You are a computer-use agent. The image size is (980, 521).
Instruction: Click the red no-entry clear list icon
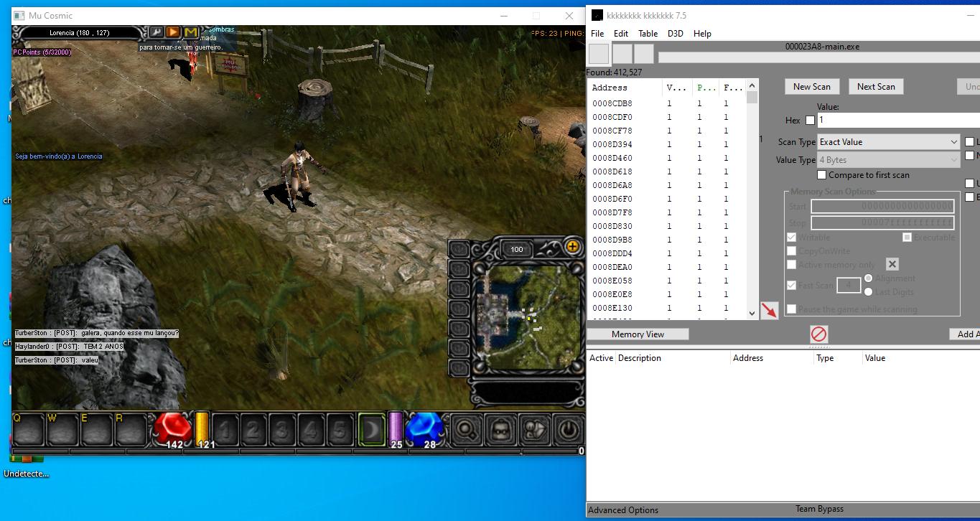818,334
